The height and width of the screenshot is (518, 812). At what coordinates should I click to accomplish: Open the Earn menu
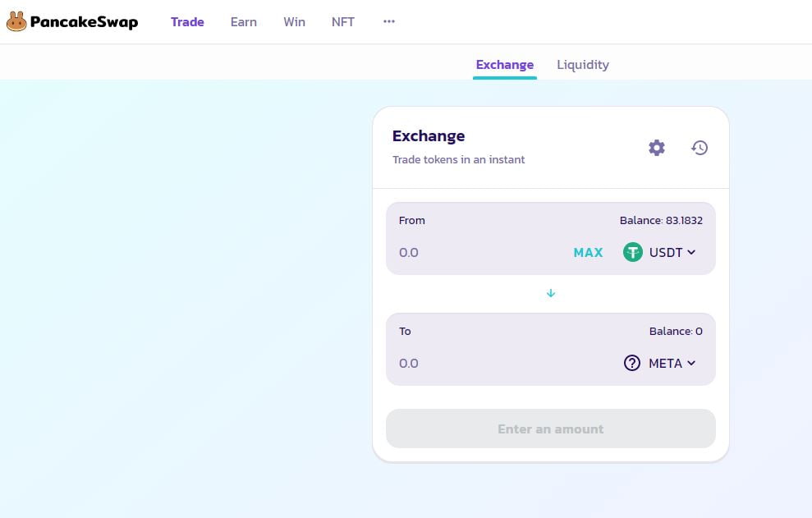coord(244,22)
